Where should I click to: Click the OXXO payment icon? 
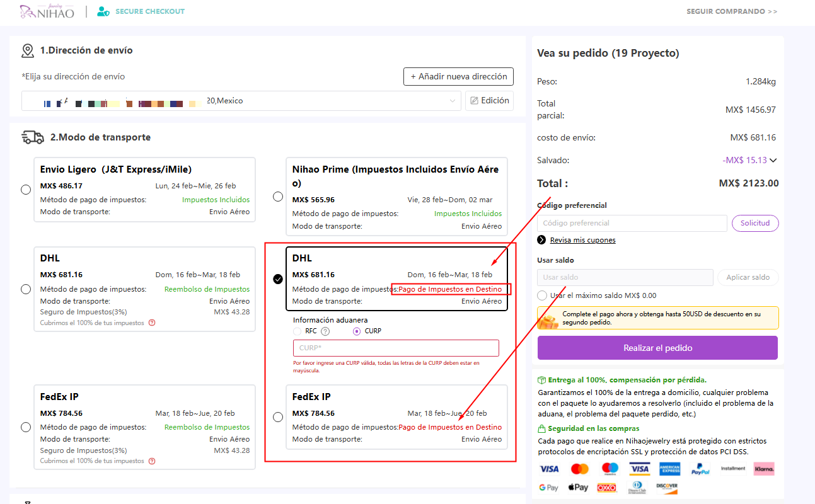coord(607,488)
